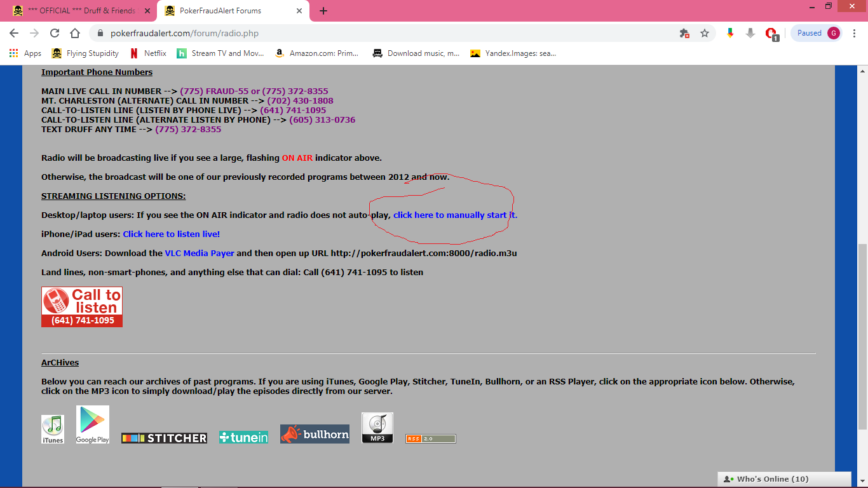This screenshot has width=868, height=488.
Task: Click the (641) 741-1095 call-to-listen number
Action: (293, 110)
